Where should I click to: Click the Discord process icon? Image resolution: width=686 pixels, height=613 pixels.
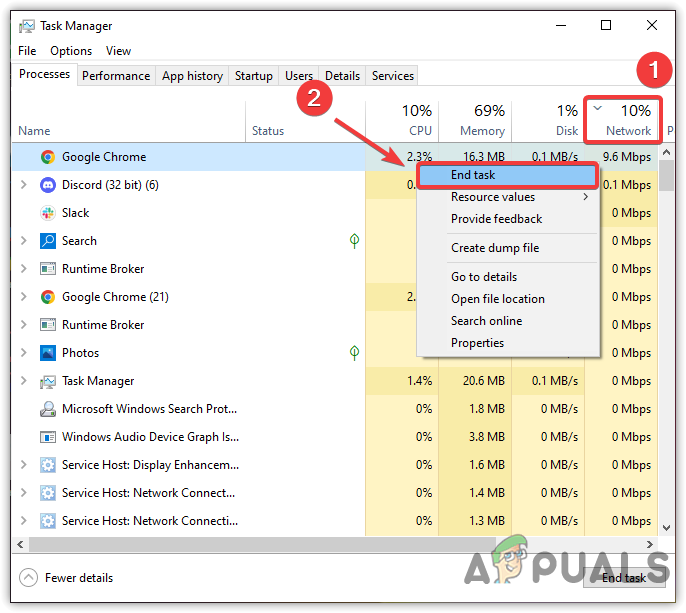tap(48, 185)
